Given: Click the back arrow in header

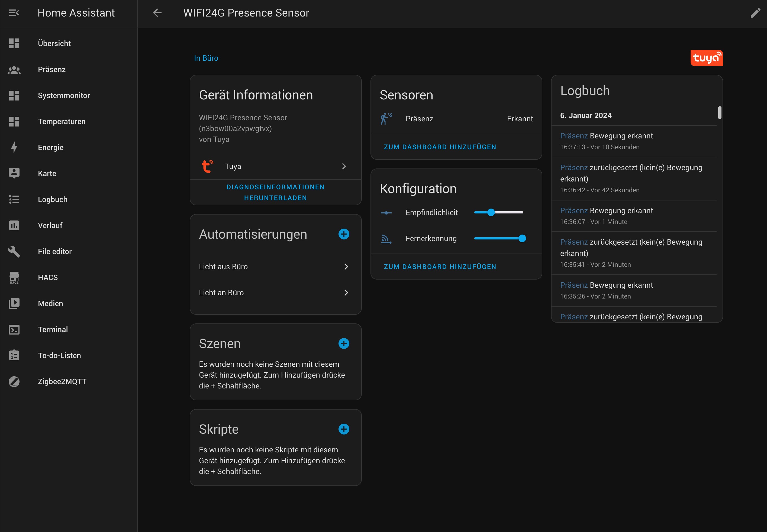Looking at the screenshot, I should click(x=157, y=13).
